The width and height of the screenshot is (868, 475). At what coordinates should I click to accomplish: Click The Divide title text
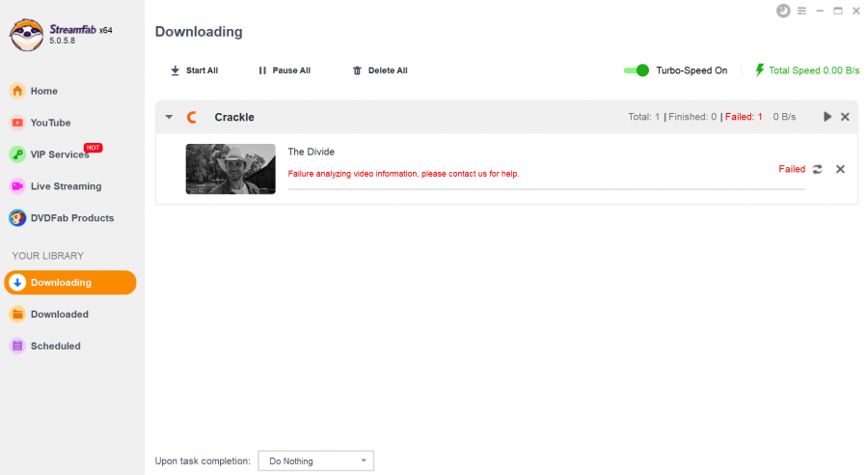click(312, 152)
